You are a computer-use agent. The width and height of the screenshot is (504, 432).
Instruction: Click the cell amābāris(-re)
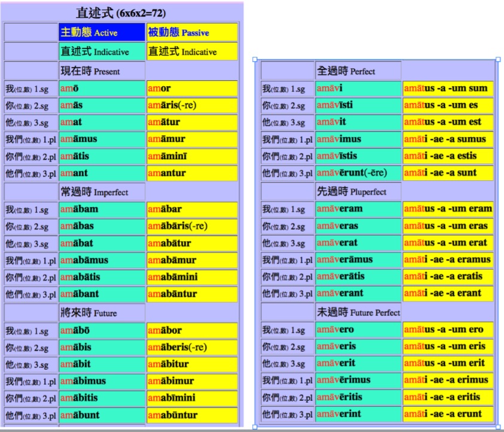(x=192, y=226)
